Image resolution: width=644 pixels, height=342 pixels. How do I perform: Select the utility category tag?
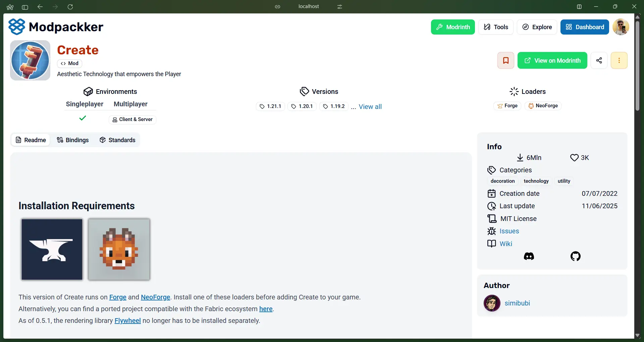pos(564,181)
